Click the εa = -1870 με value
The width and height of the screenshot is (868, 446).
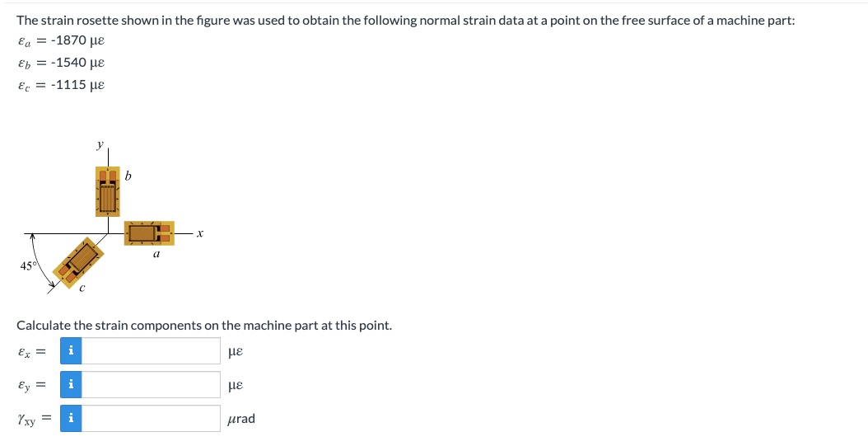coord(61,40)
